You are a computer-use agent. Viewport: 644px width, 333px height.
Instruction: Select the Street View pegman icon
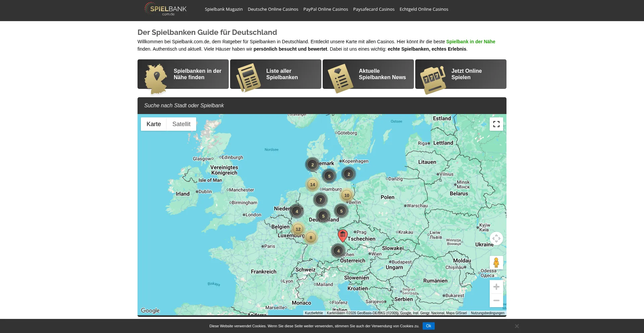(496, 263)
